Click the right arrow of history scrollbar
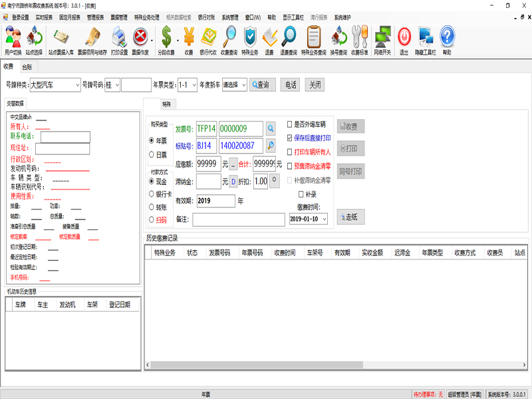This screenshot has width=532, height=399. 524,364
